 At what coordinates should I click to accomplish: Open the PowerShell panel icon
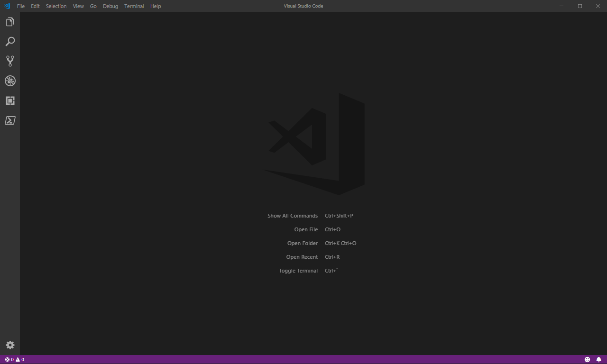tap(10, 120)
